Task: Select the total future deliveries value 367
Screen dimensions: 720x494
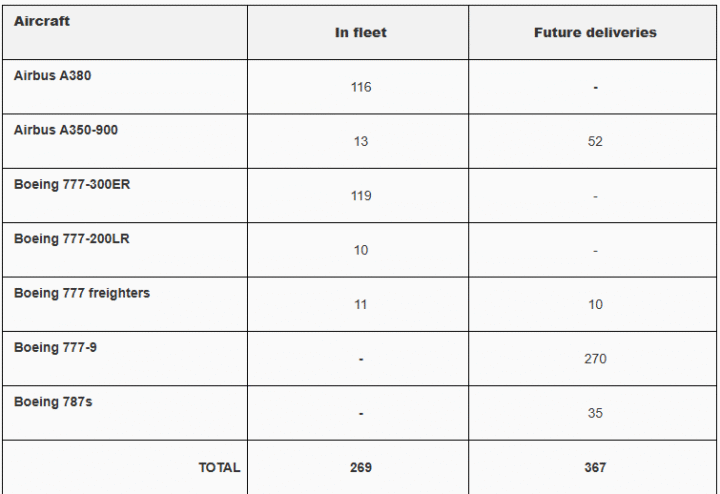Action: (x=595, y=467)
